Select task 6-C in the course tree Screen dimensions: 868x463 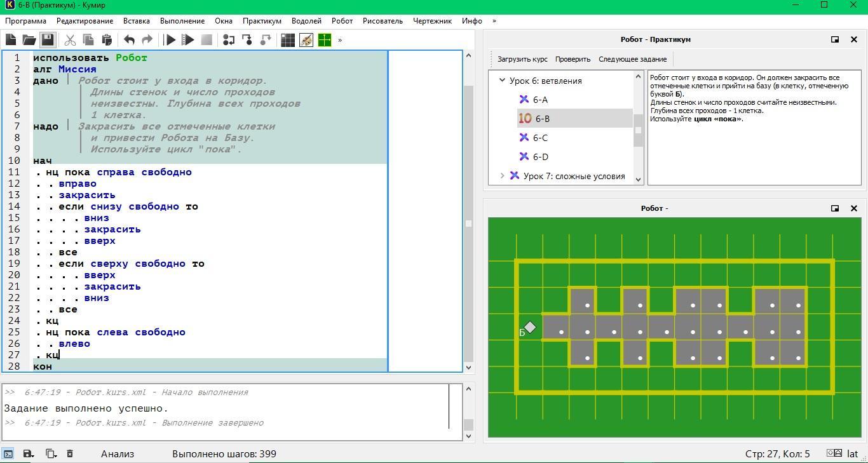pos(540,138)
